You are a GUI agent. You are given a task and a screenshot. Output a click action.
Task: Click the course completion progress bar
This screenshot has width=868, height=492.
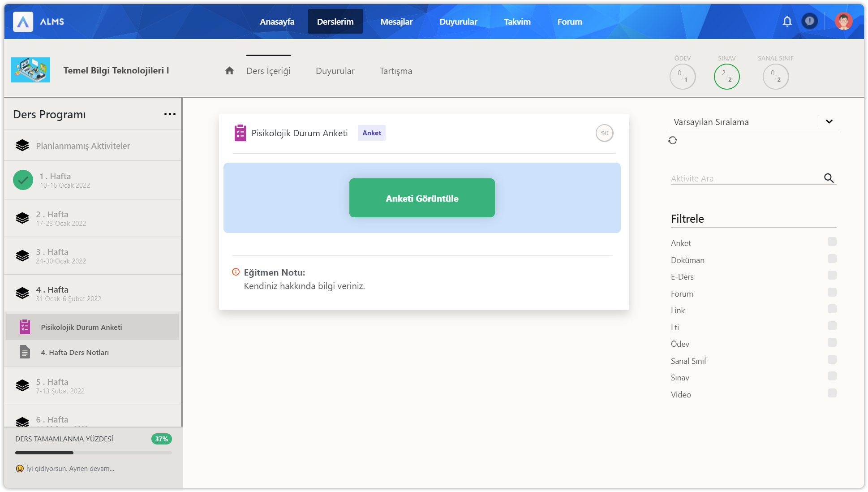[93, 453]
